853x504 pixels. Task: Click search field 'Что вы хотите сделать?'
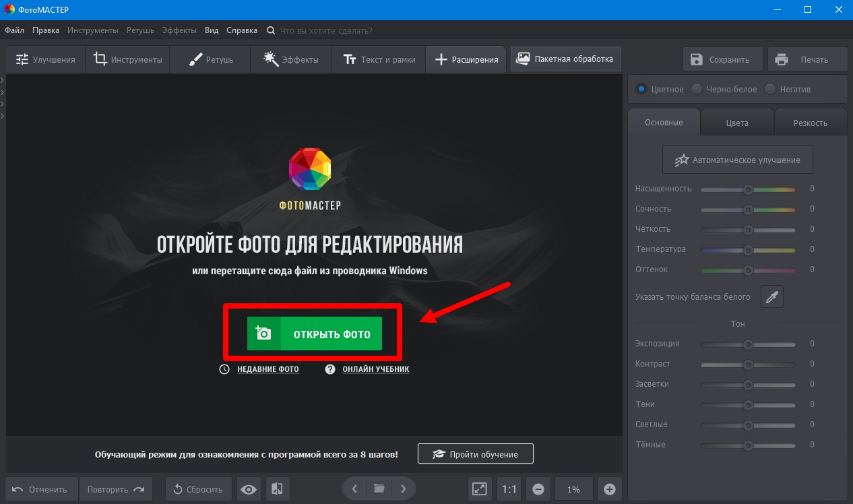pyautogui.click(x=326, y=30)
